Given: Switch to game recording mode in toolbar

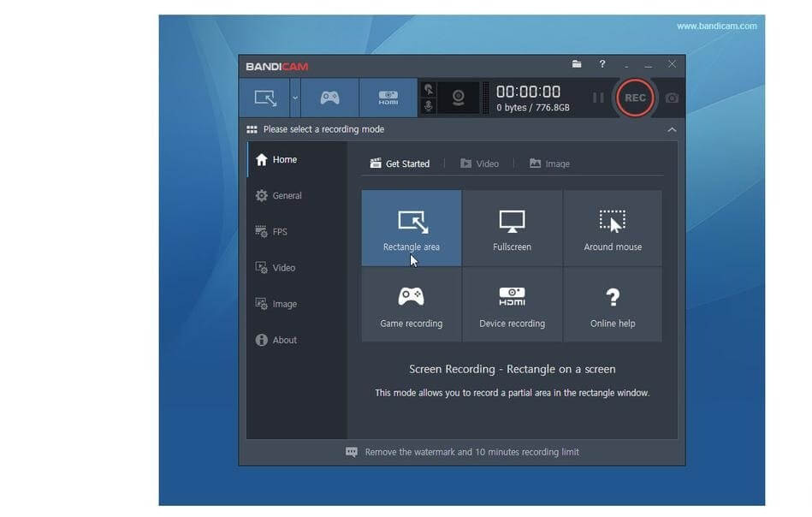Looking at the screenshot, I should point(330,98).
